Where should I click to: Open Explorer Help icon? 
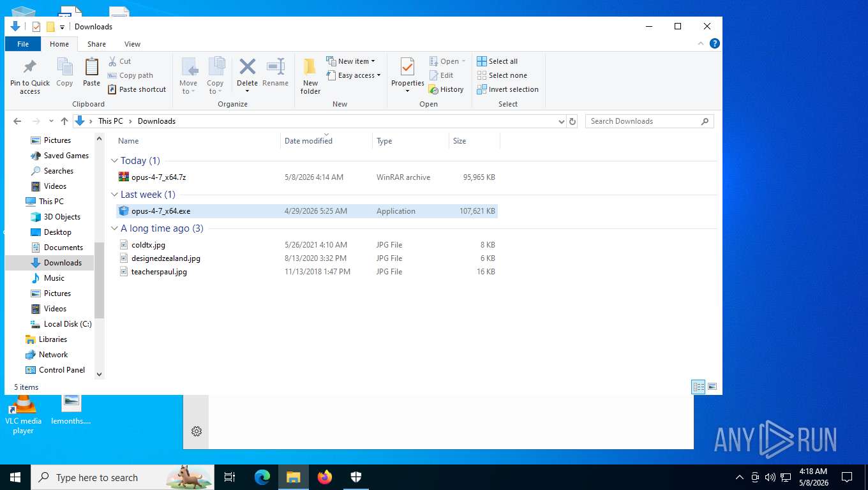[715, 43]
